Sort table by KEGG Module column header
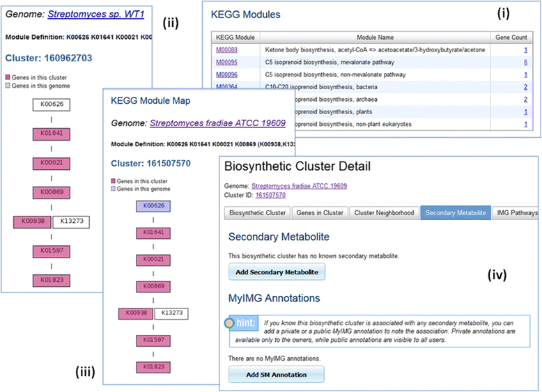The image size is (542, 392). (x=235, y=38)
